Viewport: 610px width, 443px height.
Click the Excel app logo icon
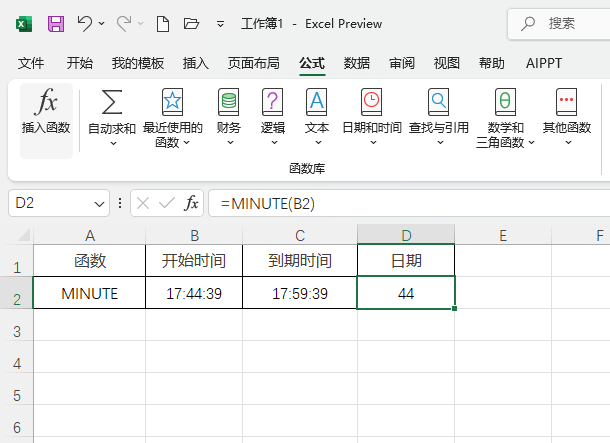pyautogui.click(x=24, y=24)
